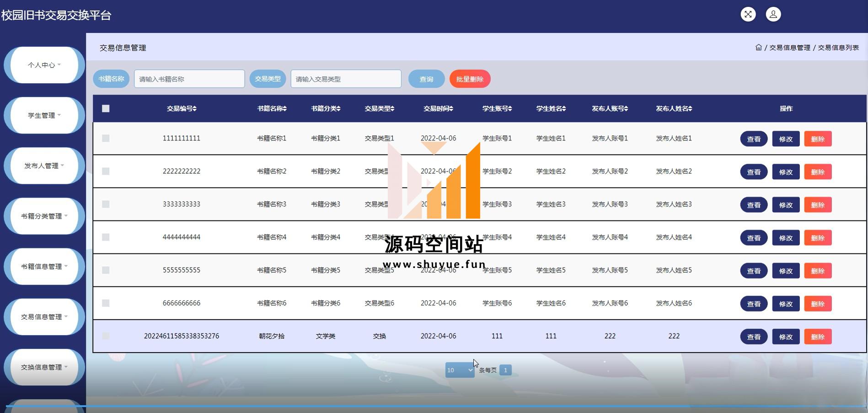Sort by 书籍名称 column header

pyautogui.click(x=272, y=109)
